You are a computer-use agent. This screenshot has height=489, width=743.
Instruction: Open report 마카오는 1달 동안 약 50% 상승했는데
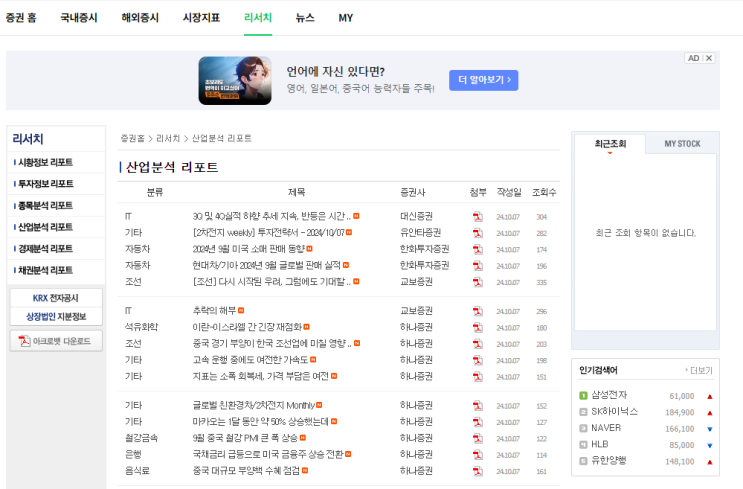point(261,422)
